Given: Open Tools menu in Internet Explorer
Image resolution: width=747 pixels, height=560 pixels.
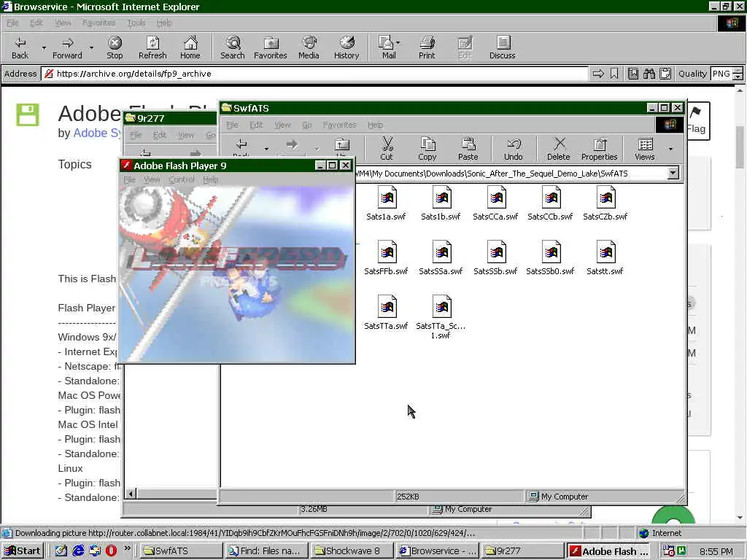Looking at the screenshot, I should (x=136, y=23).
